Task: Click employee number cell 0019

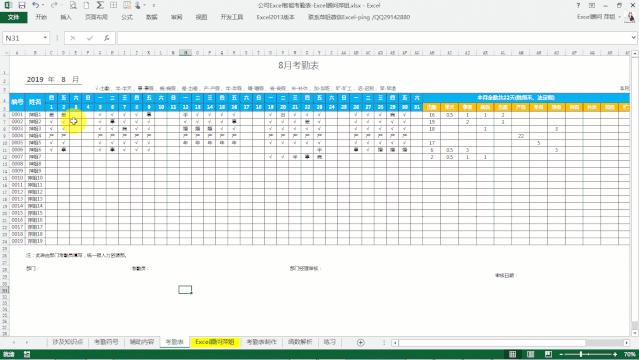Action: (x=17, y=241)
